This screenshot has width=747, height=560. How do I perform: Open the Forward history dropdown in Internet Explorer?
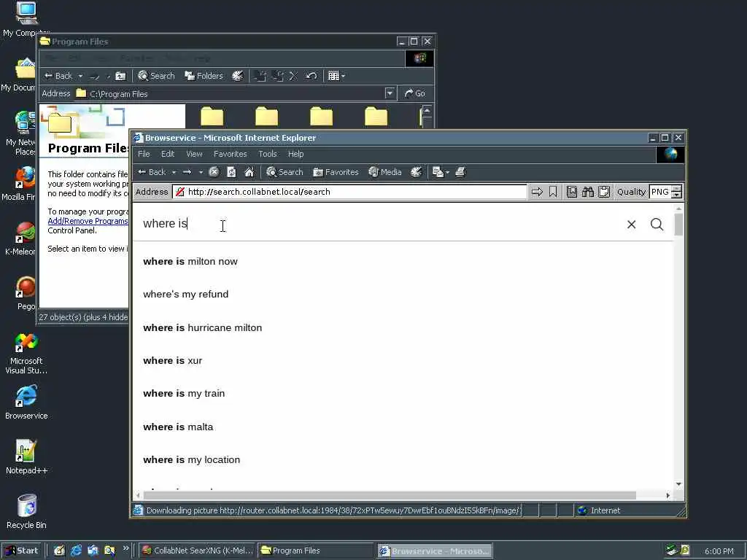pyautogui.click(x=201, y=172)
